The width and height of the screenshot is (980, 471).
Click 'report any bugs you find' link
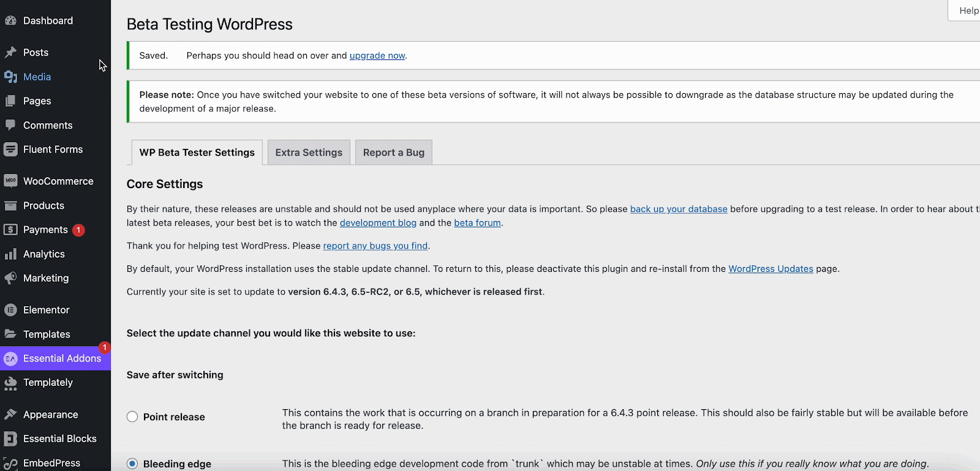[375, 246]
